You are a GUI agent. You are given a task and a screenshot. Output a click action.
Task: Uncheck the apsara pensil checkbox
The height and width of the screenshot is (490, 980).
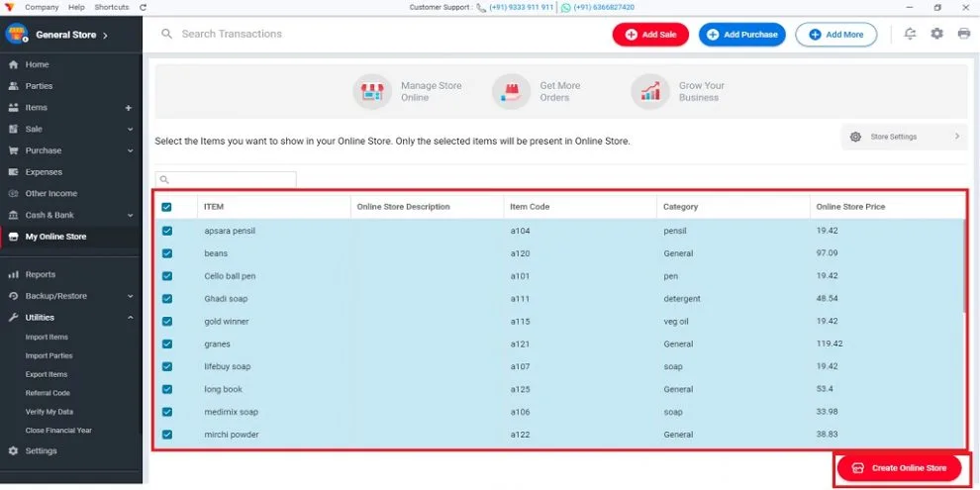(167, 231)
